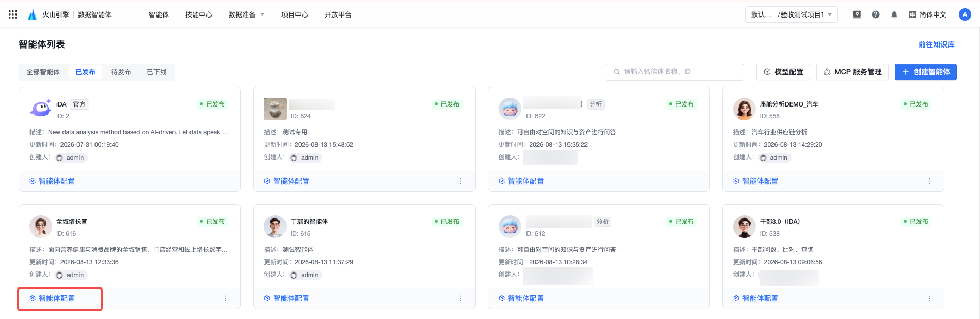Open 智能体配置 for agent ID 622
980x319 pixels.
point(521,181)
